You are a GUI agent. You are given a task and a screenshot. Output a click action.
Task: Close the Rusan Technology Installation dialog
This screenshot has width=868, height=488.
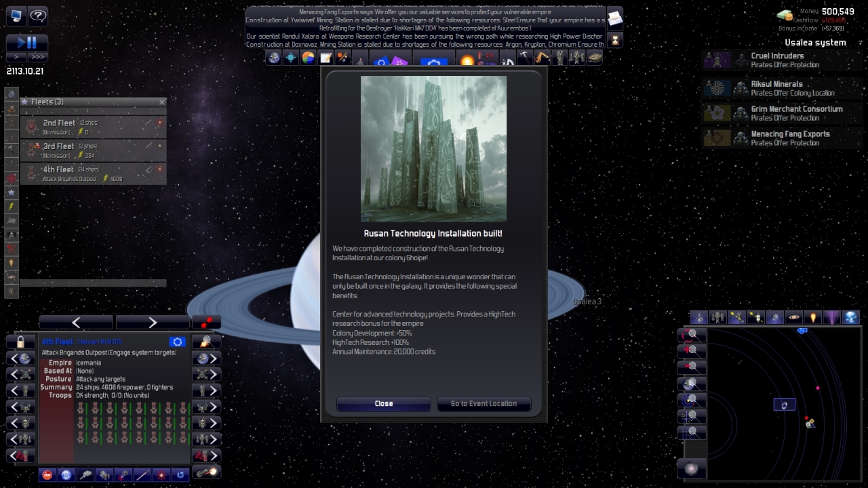tap(383, 403)
